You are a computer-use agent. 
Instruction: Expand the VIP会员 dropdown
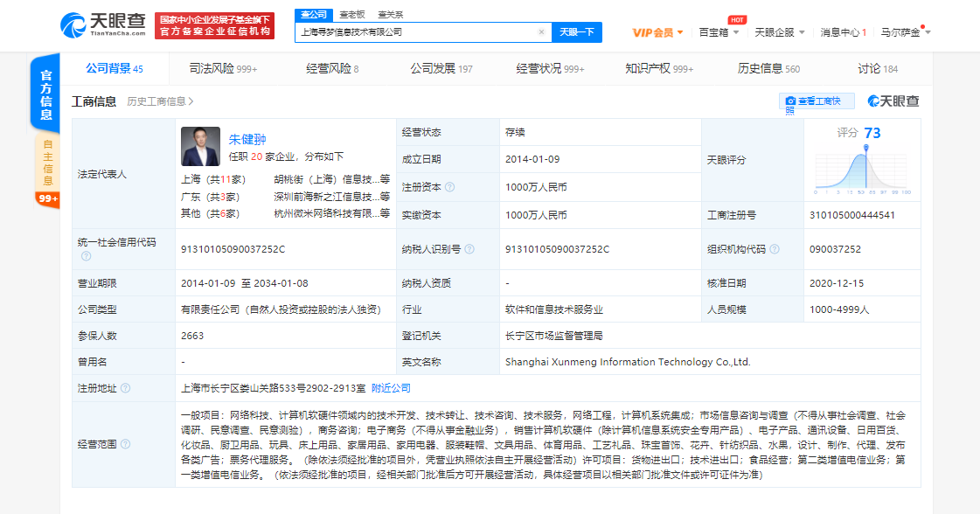(658, 32)
